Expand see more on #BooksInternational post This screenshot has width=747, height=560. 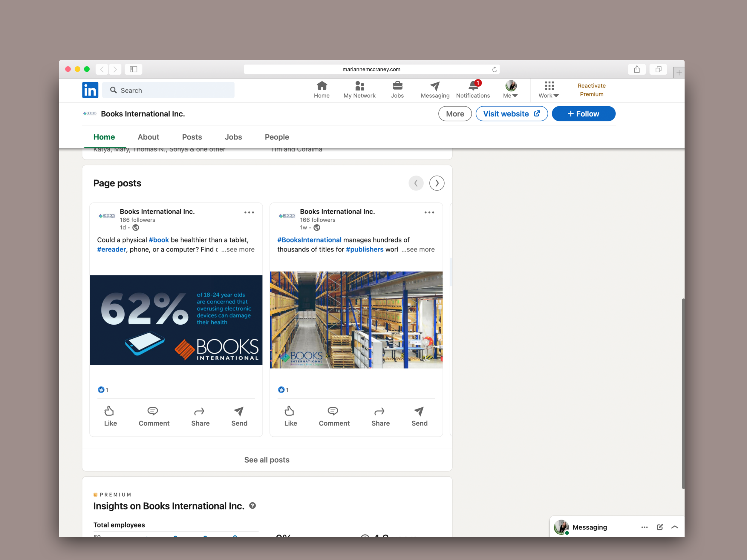pyautogui.click(x=418, y=249)
